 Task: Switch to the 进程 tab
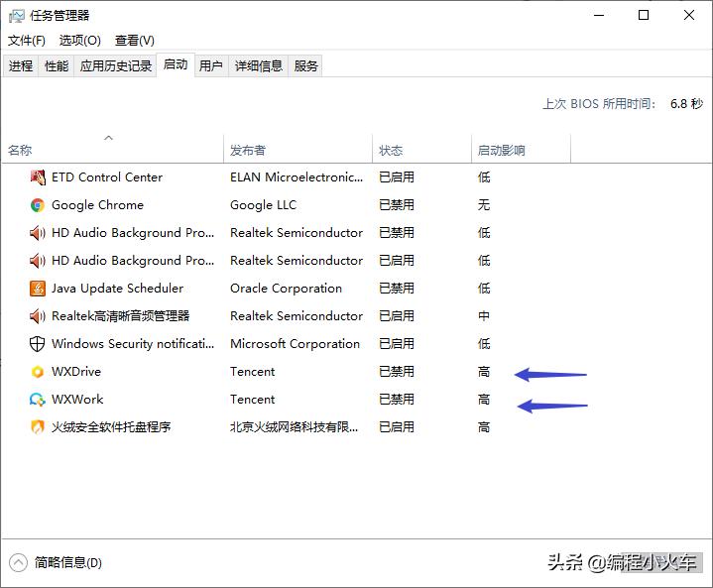(x=21, y=66)
